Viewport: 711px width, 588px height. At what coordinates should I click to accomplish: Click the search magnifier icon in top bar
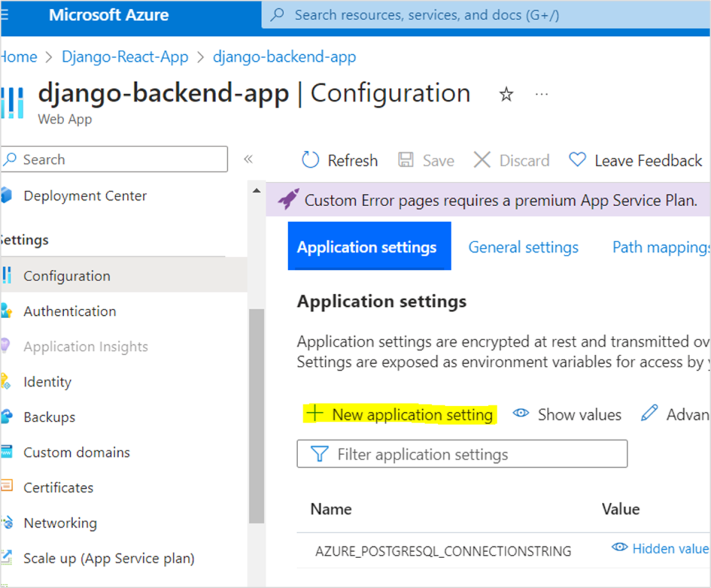coord(276,15)
